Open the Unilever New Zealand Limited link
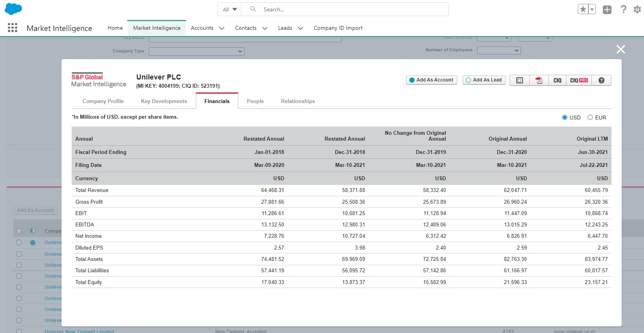Screen dimensions: 644x333 click(79, 331)
